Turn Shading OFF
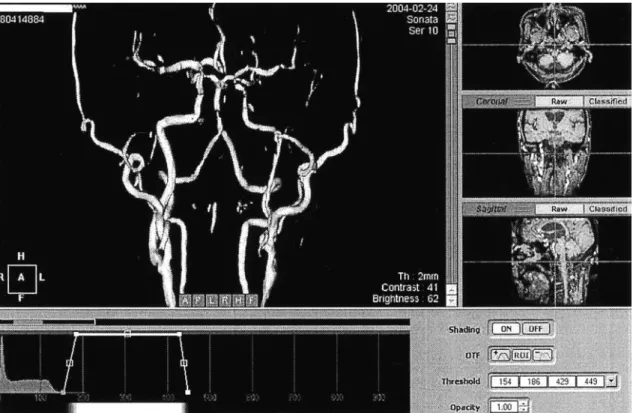Viewport: 633px width, 413px height. tap(535, 329)
